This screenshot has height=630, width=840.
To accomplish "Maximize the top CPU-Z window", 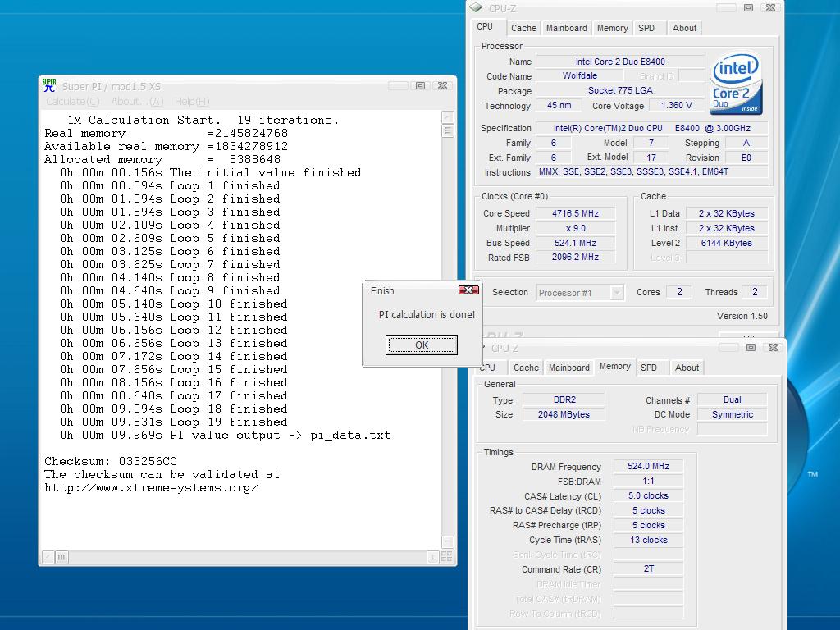I will pyautogui.click(x=748, y=8).
